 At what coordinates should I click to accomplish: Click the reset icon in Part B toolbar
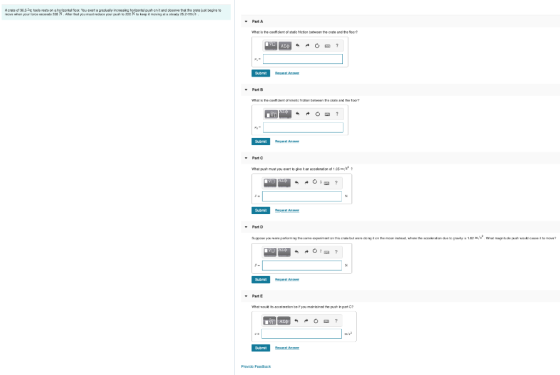317,114
